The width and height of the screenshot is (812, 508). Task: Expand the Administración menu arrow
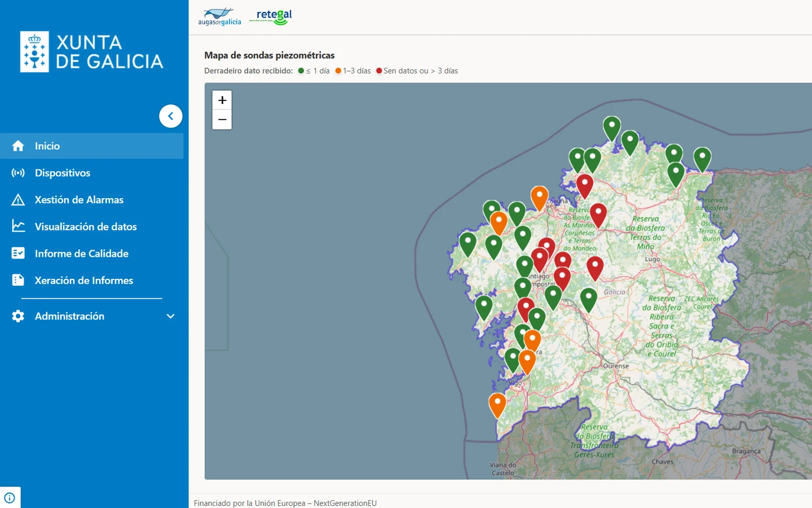pos(171,316)
